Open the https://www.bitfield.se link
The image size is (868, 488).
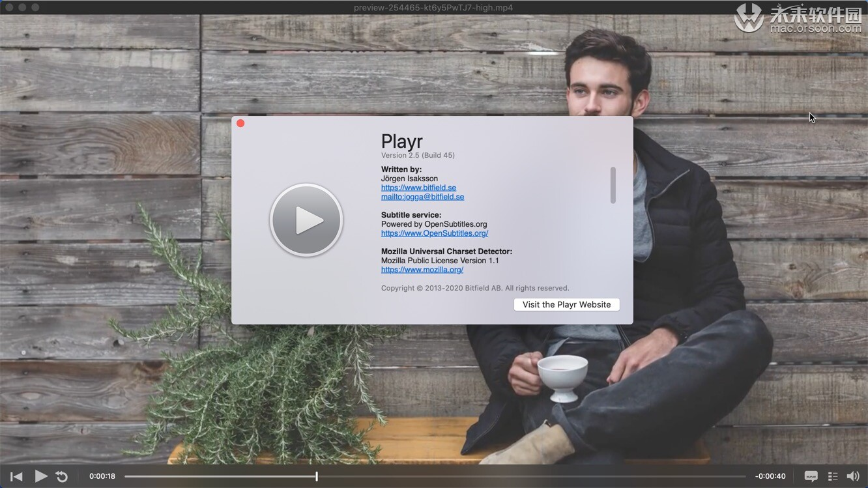pyautogui.click(x=418, y=188)
